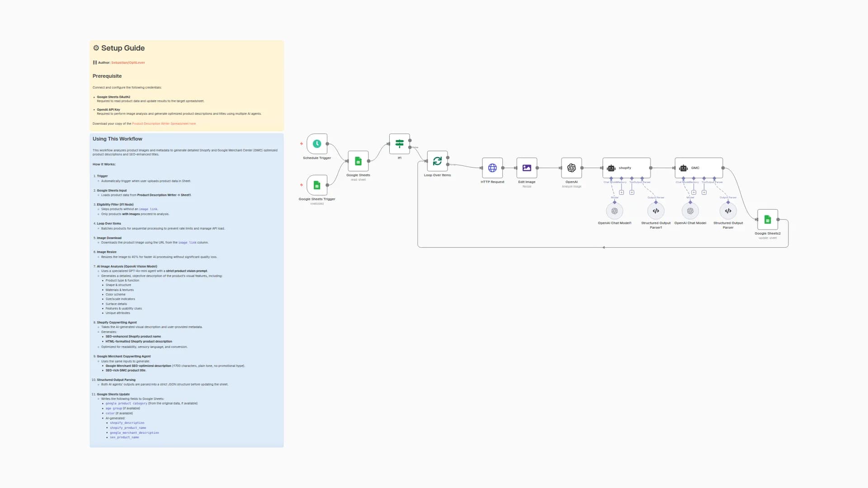Select the Loop Over Items node
868x488 pixels.
coord(437,161)
